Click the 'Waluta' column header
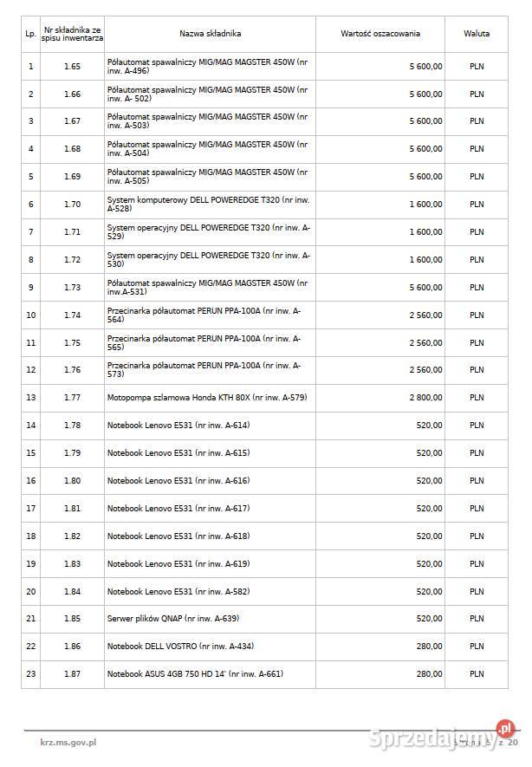532x767 pixels. 477,34
